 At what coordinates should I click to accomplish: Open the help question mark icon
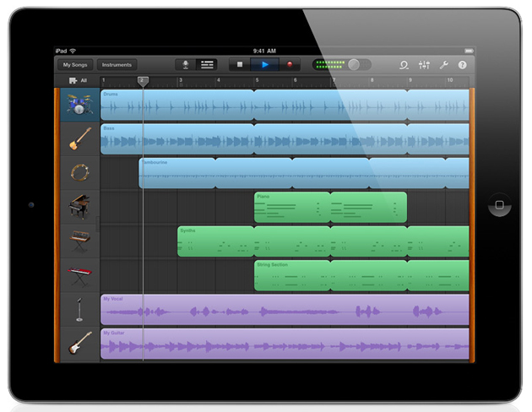click(463, 65)
